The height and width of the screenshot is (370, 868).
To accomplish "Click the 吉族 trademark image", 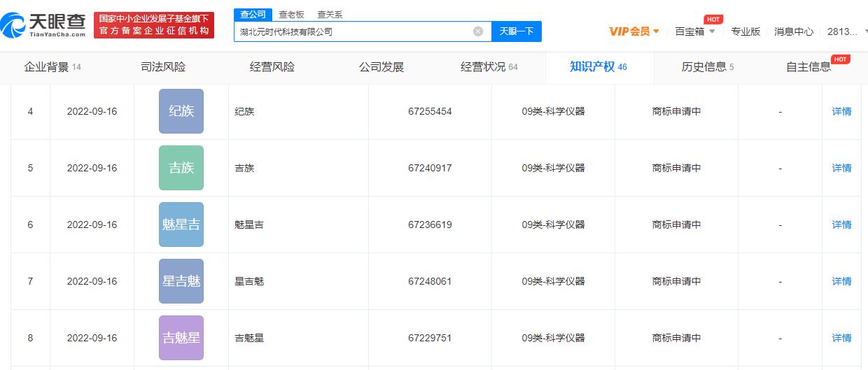I will tap(181, 168).
